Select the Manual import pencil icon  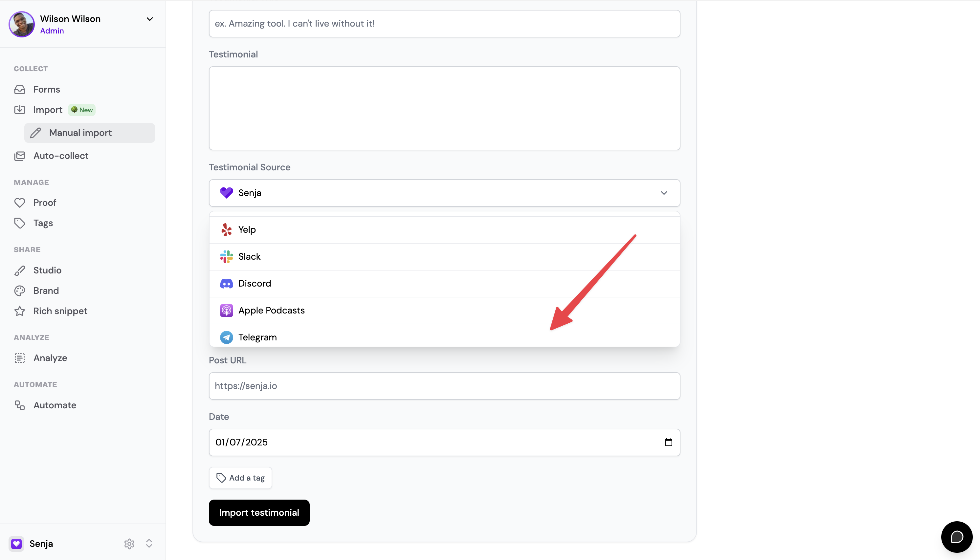tap(35, 133)
